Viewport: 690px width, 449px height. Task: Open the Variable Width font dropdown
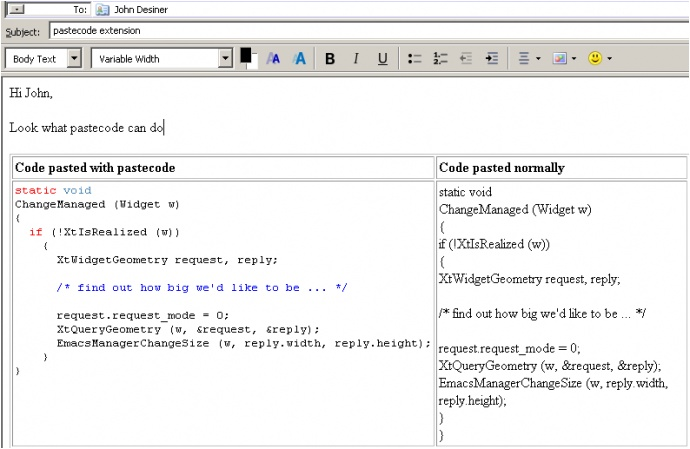[x=225, y=58]
